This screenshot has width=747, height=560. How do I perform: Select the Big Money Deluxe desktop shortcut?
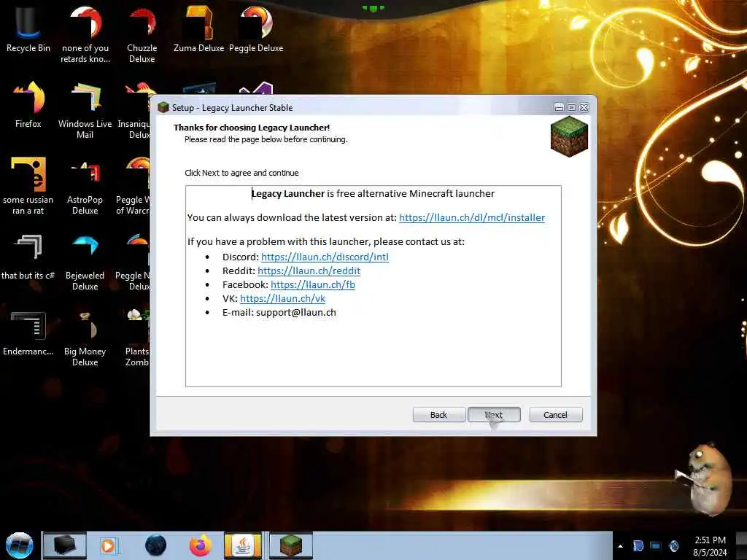85,338
